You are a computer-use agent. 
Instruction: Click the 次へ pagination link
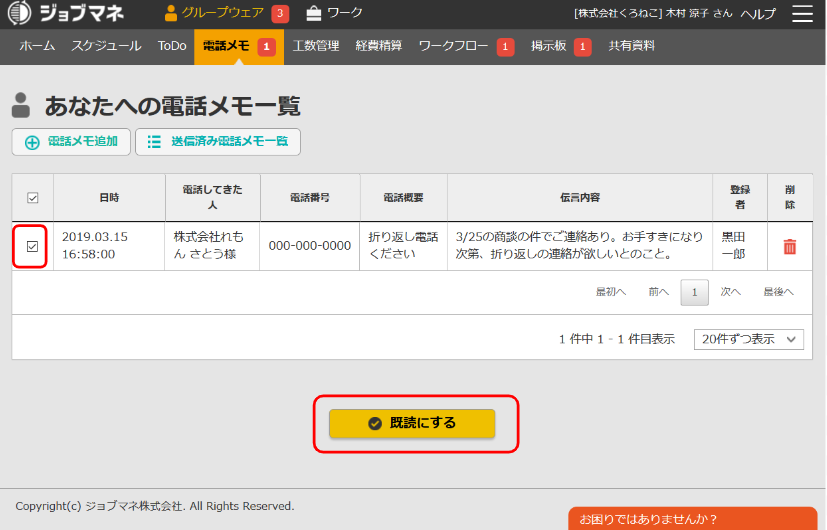tap(730, 292)
